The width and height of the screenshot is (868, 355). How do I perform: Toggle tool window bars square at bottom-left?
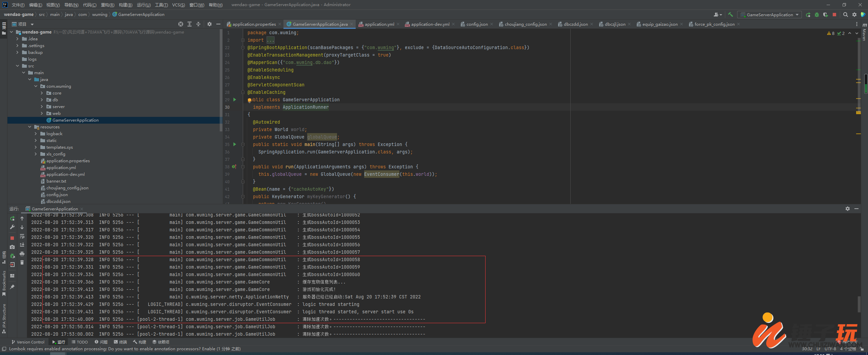click(4, 349)
